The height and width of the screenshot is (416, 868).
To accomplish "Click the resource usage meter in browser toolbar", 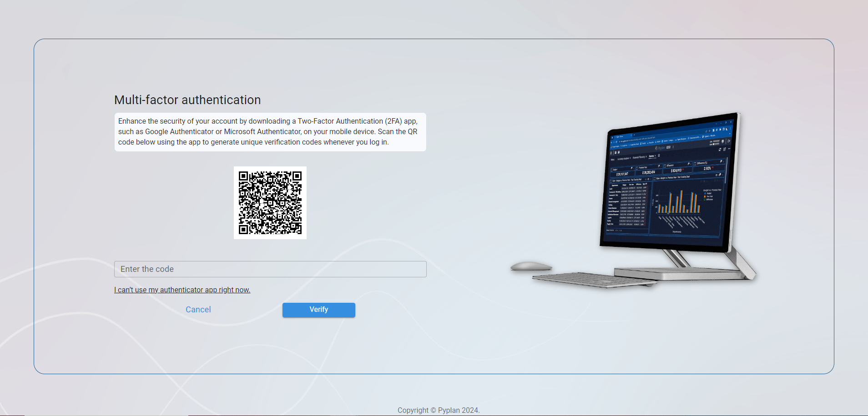I will (x=716, y=142).
